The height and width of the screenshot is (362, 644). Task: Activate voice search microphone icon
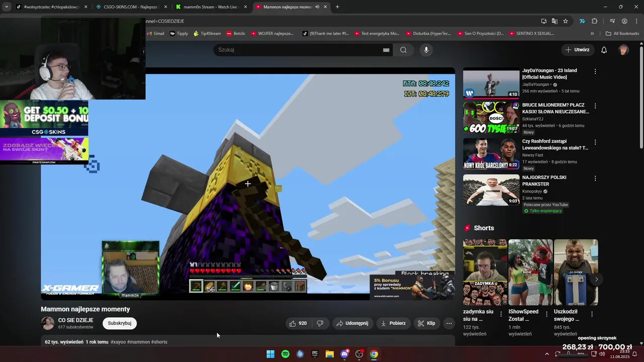tap(426, 50)
